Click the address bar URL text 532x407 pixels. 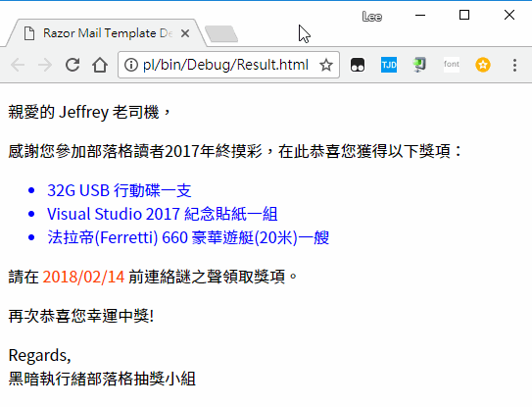[225, 65]
